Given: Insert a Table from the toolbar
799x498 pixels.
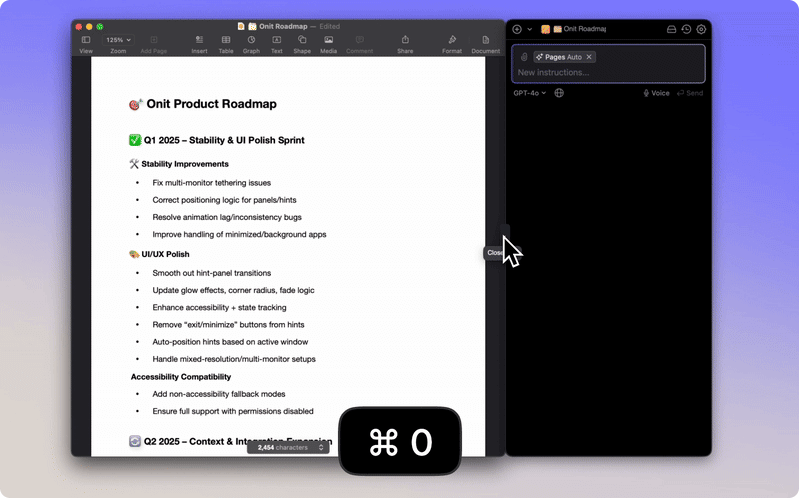Looking at the screenshot, I should pyautogui.click(x=226, y=40).
